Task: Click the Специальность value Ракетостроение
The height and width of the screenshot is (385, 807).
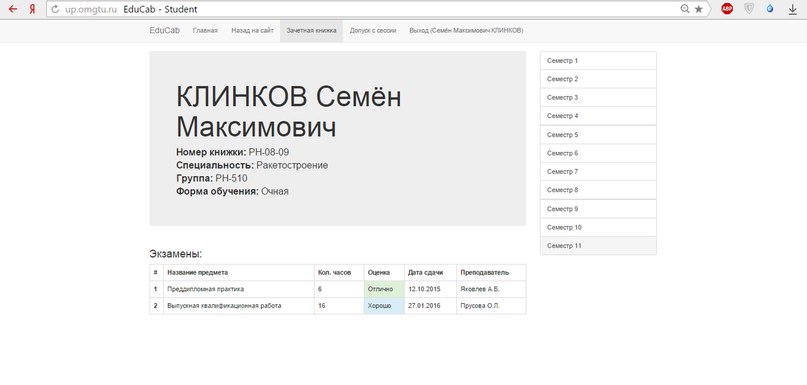Action: 292,165
